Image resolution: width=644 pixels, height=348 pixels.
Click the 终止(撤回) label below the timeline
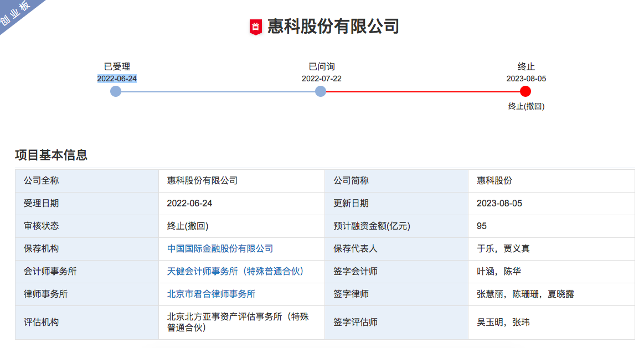pyautogui.click(x=526, y=106)
